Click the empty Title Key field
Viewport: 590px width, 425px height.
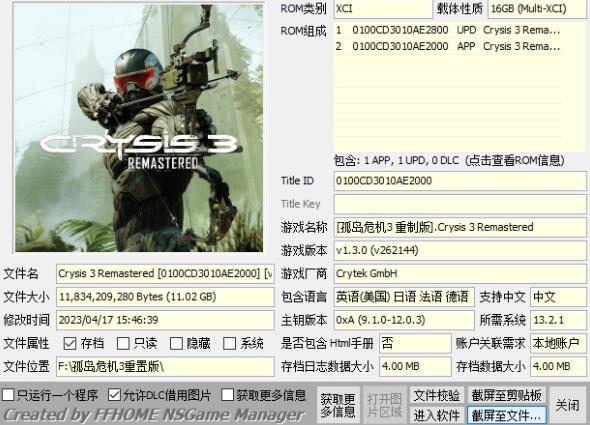(x=460, y=204)
